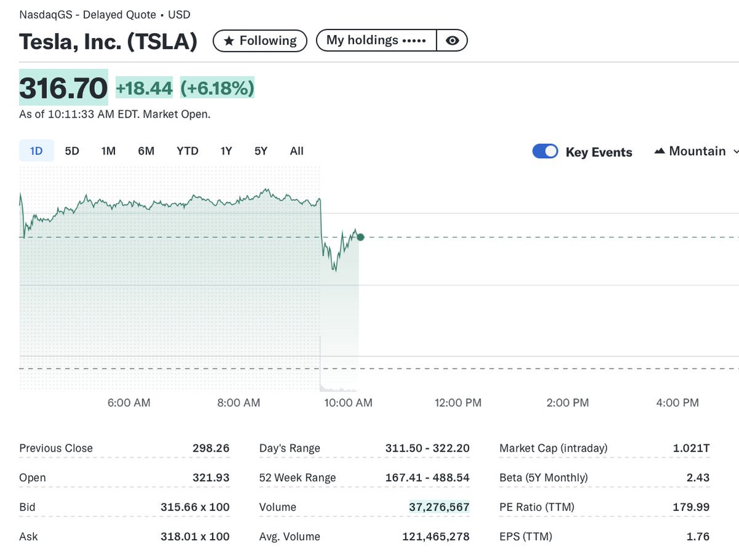Viewport: 739px width, 560px height.
Task: Click the 12:00 PM axis label
Action: 458,403
